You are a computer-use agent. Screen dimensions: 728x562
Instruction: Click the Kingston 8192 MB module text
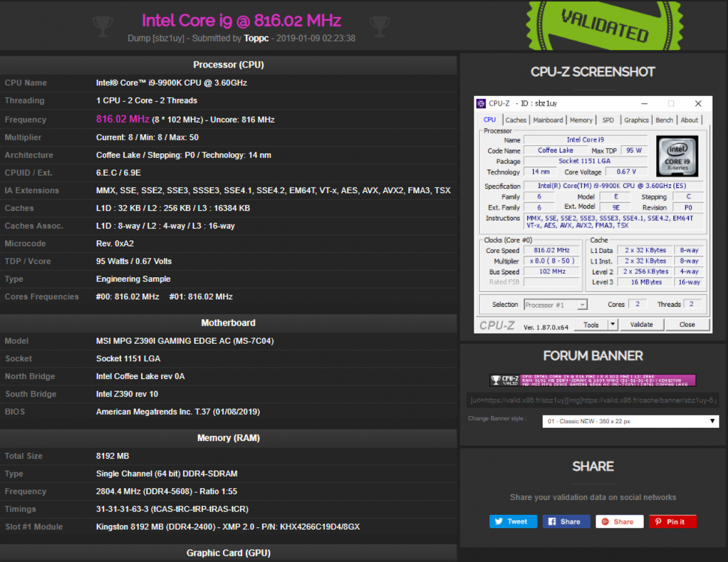pos(227,527)
